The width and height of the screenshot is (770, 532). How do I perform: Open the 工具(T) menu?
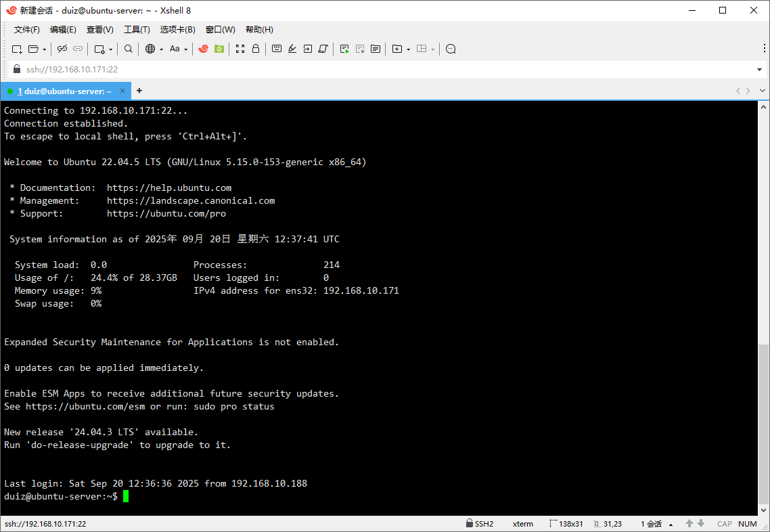coord(137,30)
